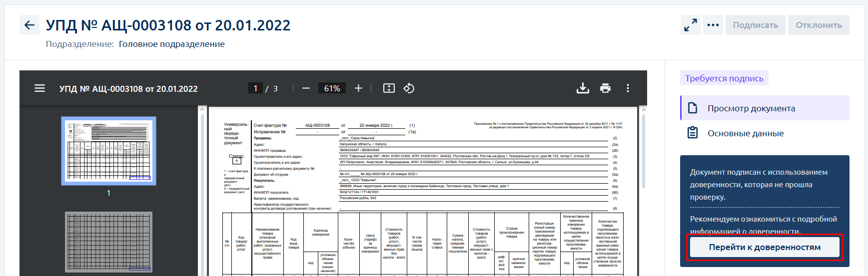Screen dimensions: 868x276
Task: Click the Продавец label in the document
Action: (x=263, y=138)
